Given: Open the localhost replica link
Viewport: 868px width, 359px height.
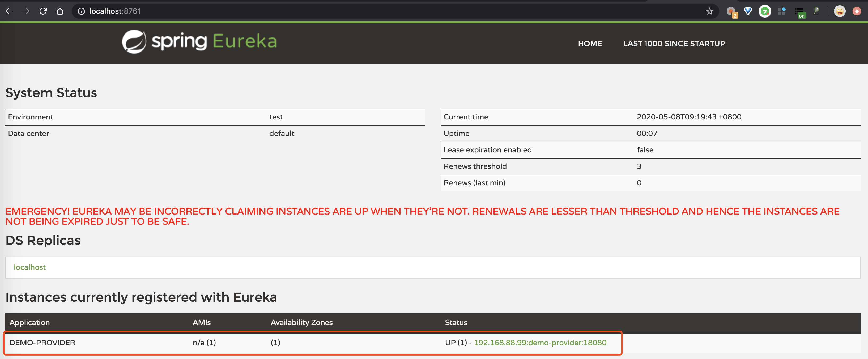Looking at the screenshot, I should [30, 267].
